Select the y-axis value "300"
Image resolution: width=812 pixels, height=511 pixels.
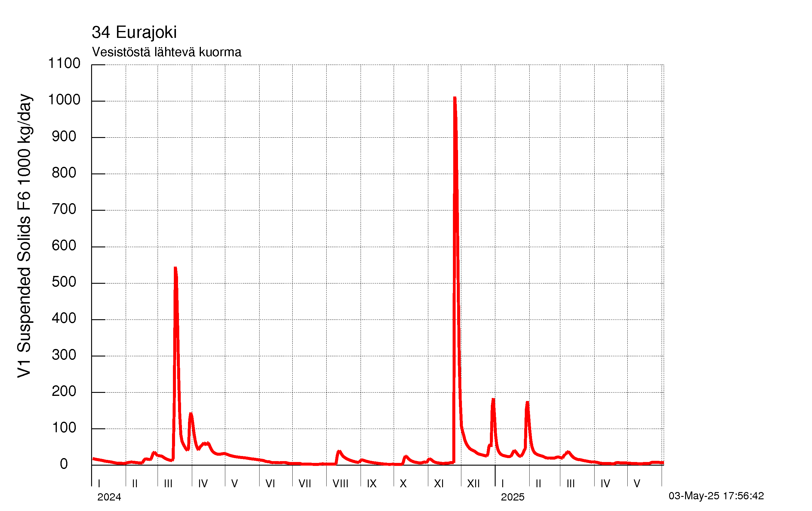point(64,355)
